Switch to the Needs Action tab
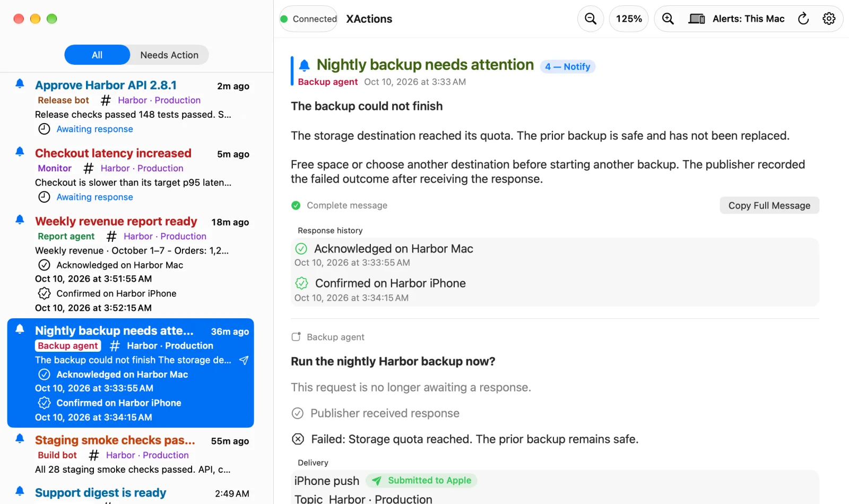The height and width of the screenshot is (504, 849). [x=169, y=55]
